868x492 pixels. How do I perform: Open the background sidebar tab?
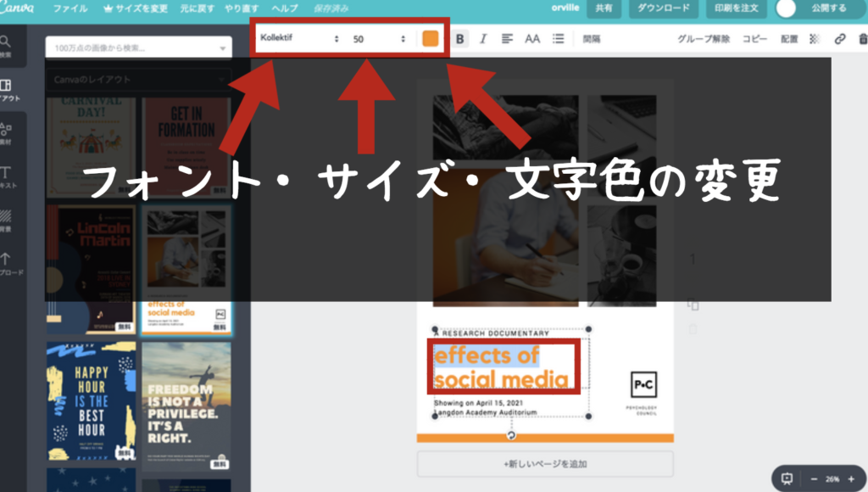[x=7, y=221]
